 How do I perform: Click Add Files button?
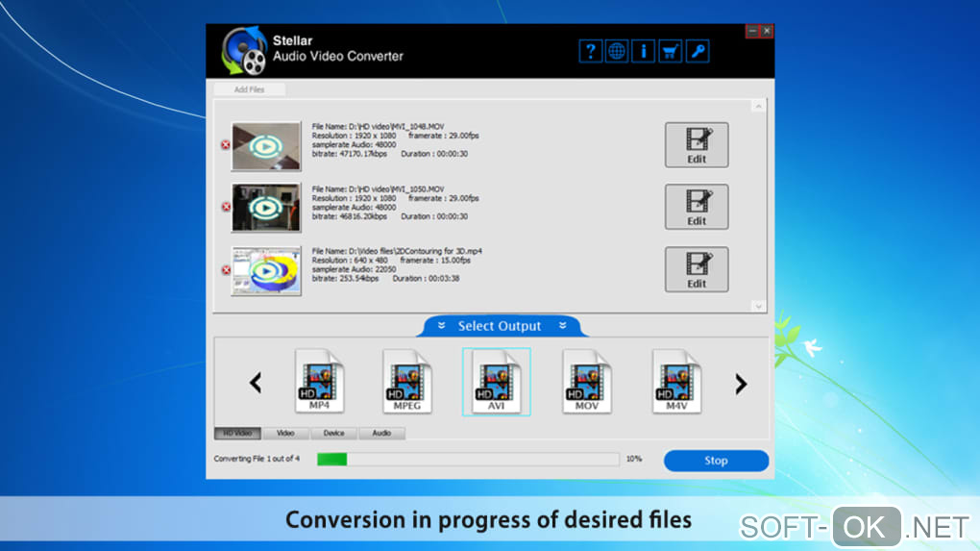click(x=250, y=89)
